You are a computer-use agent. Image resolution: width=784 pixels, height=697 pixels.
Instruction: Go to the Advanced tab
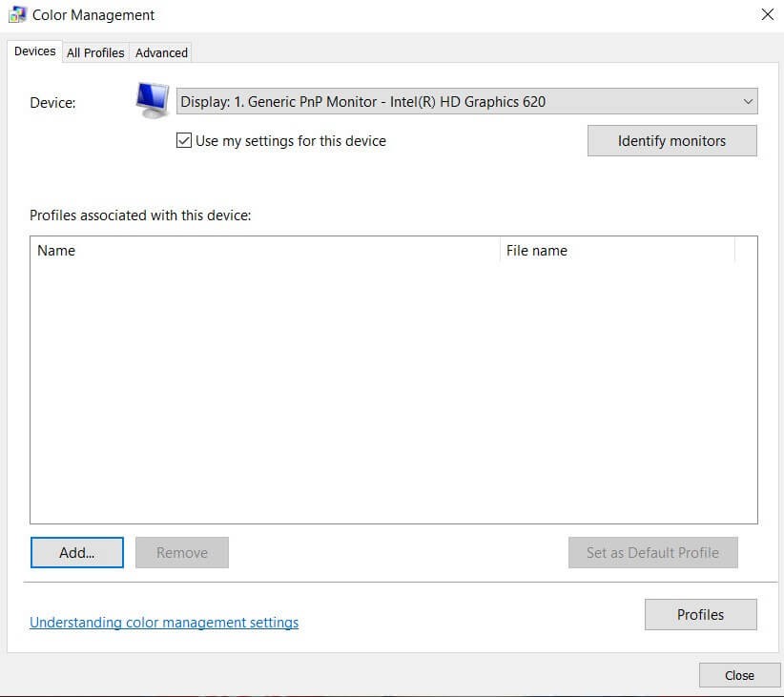pyautogui.click(x=161, y=52)
